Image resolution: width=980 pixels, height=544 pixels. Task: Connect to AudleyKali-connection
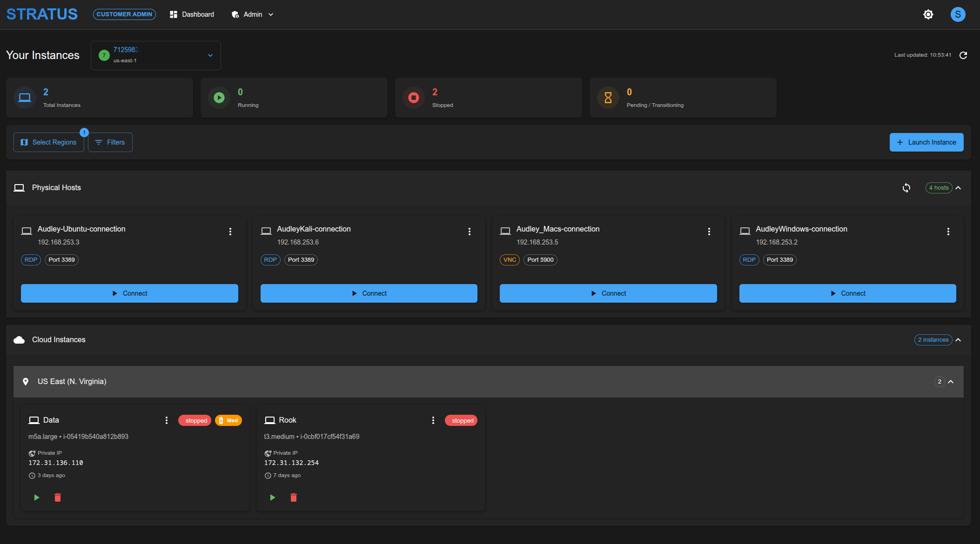[368, 293]
